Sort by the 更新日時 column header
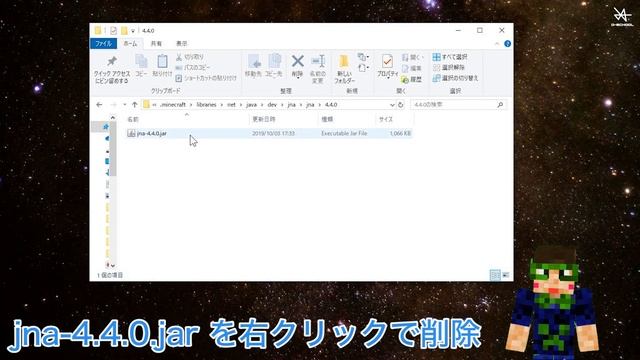The height and width of the screenshot is (360, 640). pyautogui.click(x=283, y=119)
